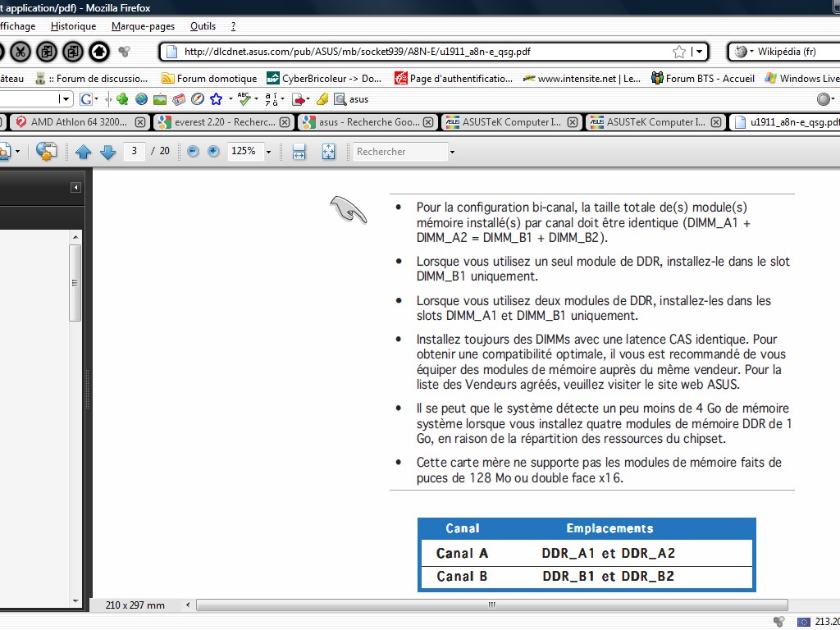The image size is (840, 630).
Task: Bookmark this page with the star icon
Action: click(678, 52)
